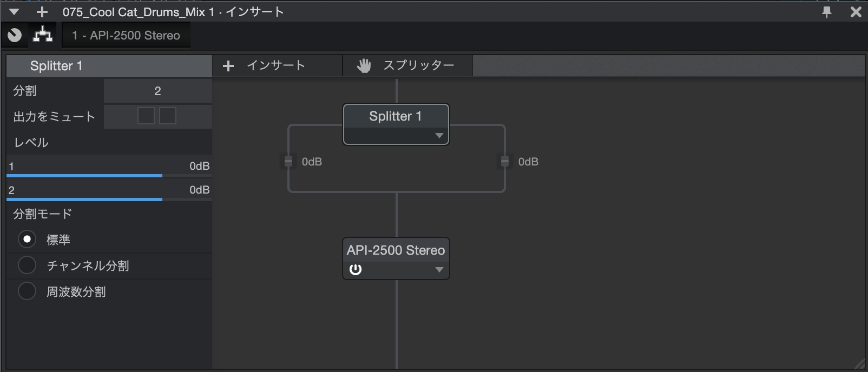868x372 pixels.
Task: Select 周波数分割 split mode
Action: [x=27, y=291]
